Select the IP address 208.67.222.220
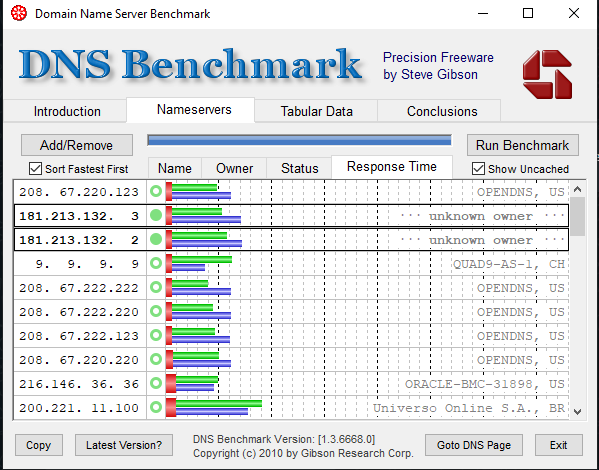599x470 pixels. 79,312
